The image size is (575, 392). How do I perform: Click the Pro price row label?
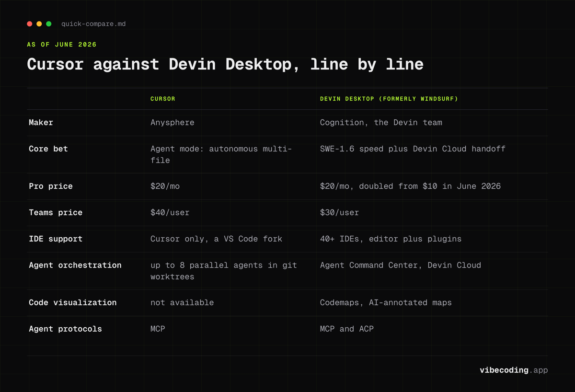[51, 186]
